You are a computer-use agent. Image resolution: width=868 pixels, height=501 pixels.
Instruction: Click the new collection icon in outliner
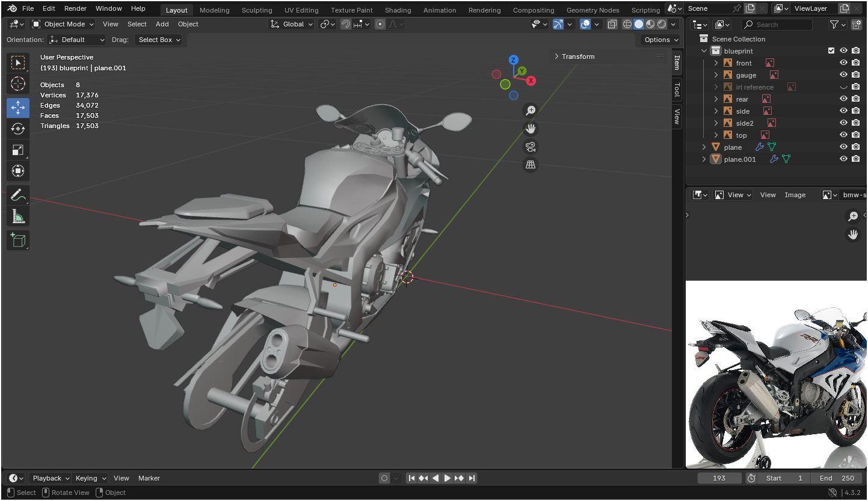click(856, 25)
